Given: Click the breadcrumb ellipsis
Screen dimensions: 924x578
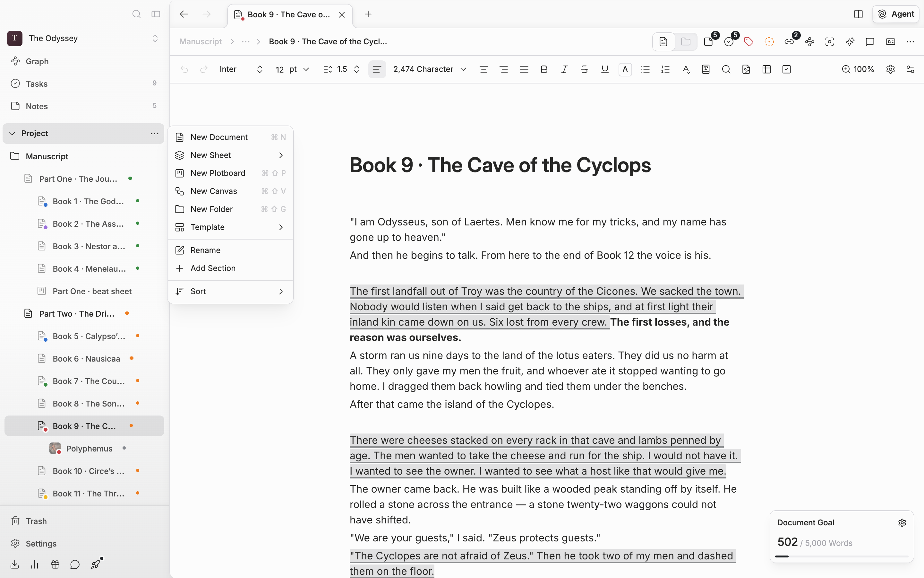Looking at the screenshot, I should (x=245, y=42).
